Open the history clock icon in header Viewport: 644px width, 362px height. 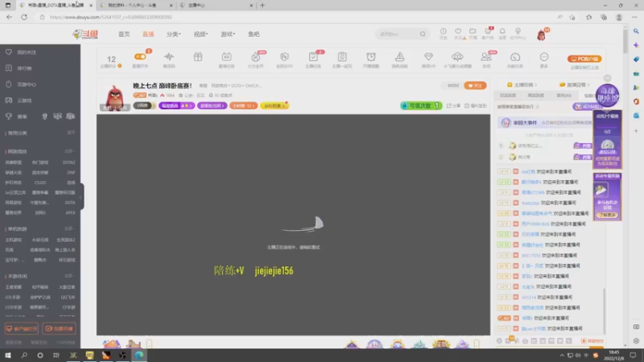pos(444,31)
